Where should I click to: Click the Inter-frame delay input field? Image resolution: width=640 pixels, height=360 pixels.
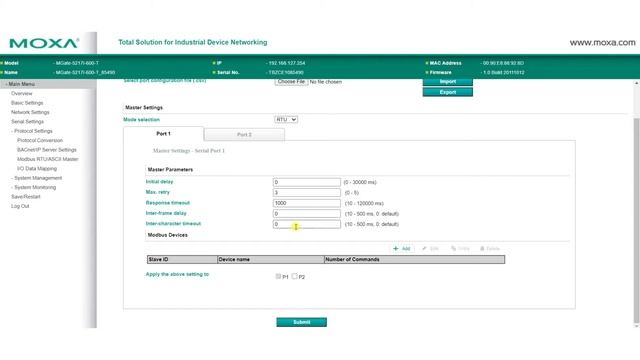point(307,213)
